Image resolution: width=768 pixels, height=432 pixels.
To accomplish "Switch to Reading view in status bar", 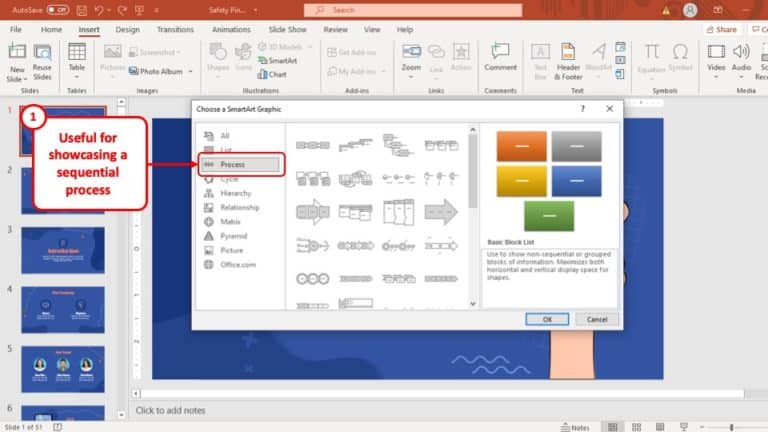I will coord(660,427).
